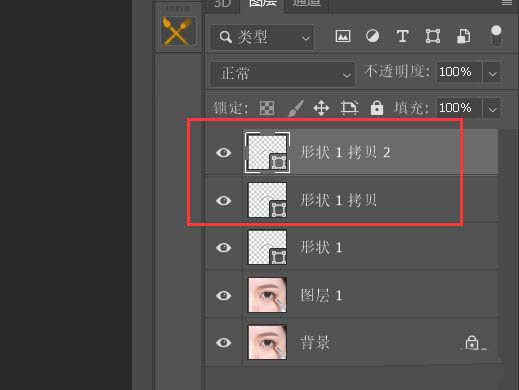This screenshot has width=519, height=390.
Task: Click the 背景 layer name
Action: (315, 343)
